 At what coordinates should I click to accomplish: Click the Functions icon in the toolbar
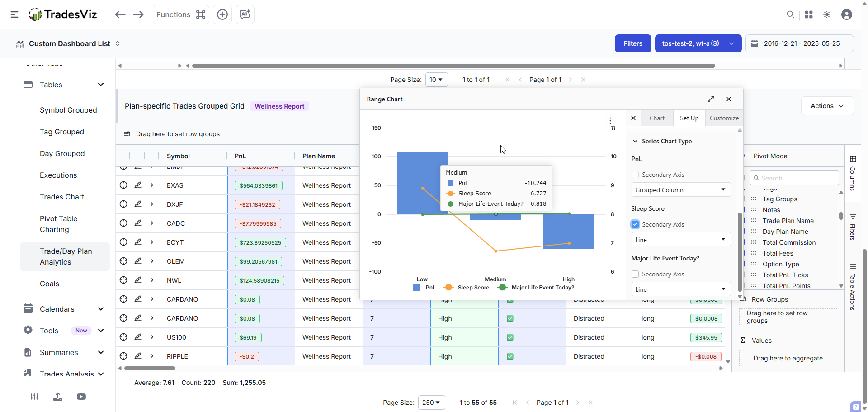pos(201,14)
